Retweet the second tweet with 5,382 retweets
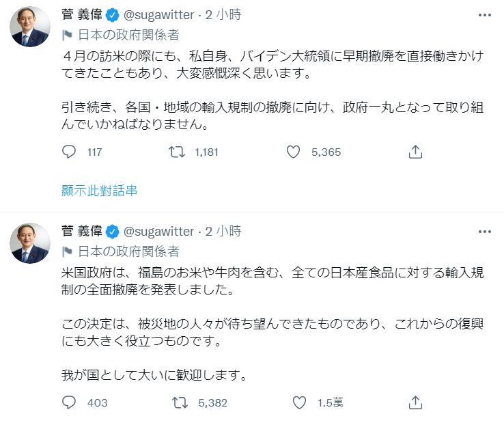 tap(178, 402)
